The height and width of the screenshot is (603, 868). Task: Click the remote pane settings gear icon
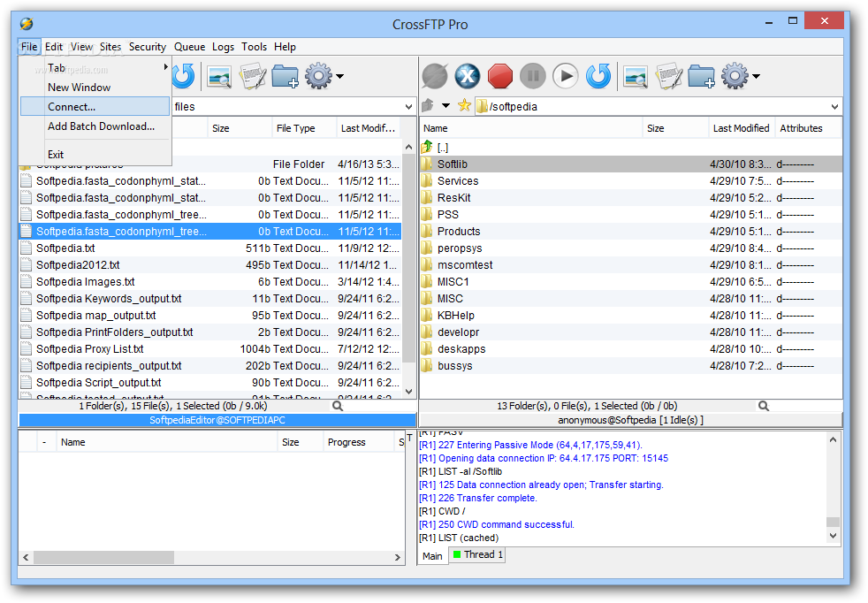[x=735, y=76]
